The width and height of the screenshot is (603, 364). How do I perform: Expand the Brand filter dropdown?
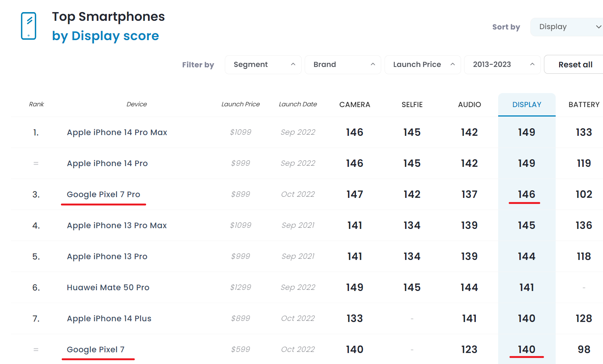pyautogui.click(x=343, y=65)
